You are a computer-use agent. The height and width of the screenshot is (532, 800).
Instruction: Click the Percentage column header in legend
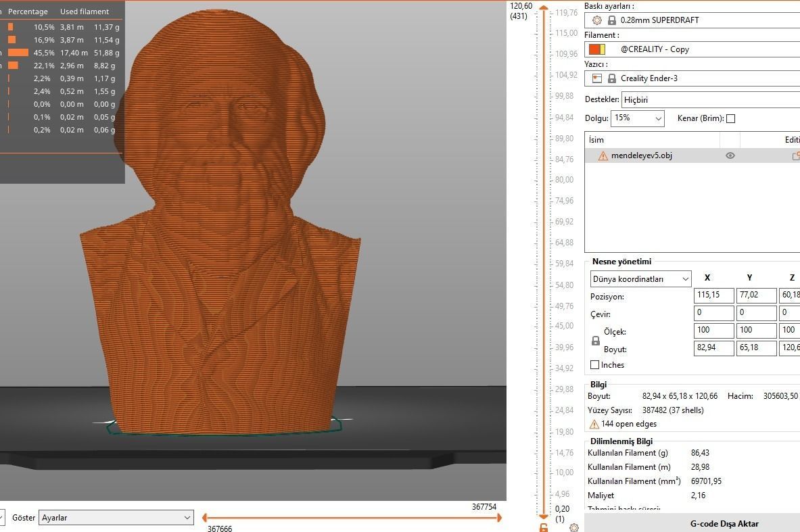click(x=28, y=11)
